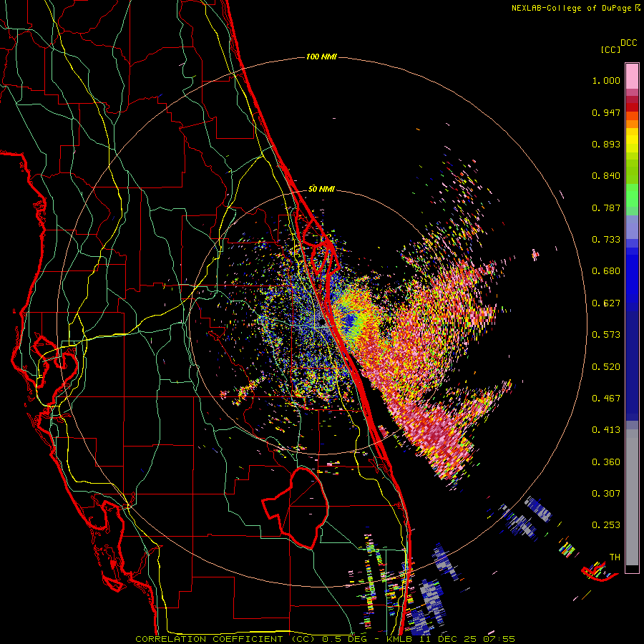Viewport: 644px width, 644px height.
Task: Pick the yellow color bar segment
Action: pos(632,140)
